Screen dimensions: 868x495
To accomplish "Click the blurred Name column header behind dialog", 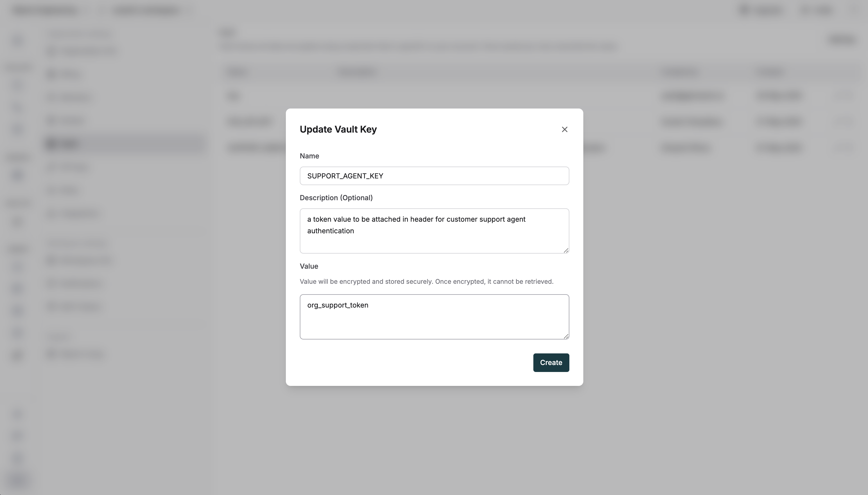I will point(238,72).
